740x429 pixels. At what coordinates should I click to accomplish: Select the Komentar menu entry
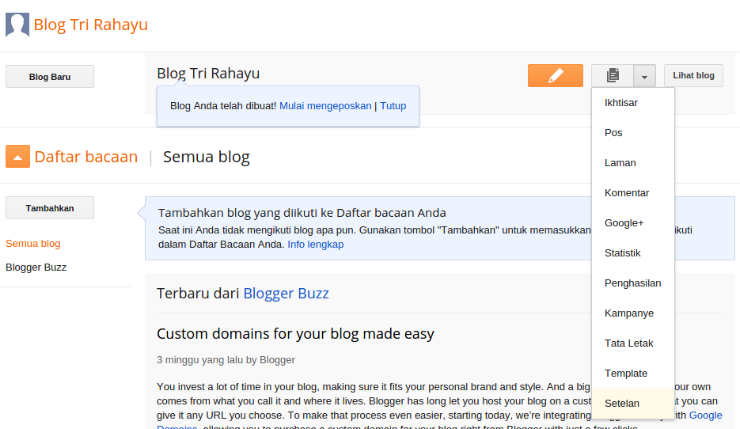[x=626, y=193]
